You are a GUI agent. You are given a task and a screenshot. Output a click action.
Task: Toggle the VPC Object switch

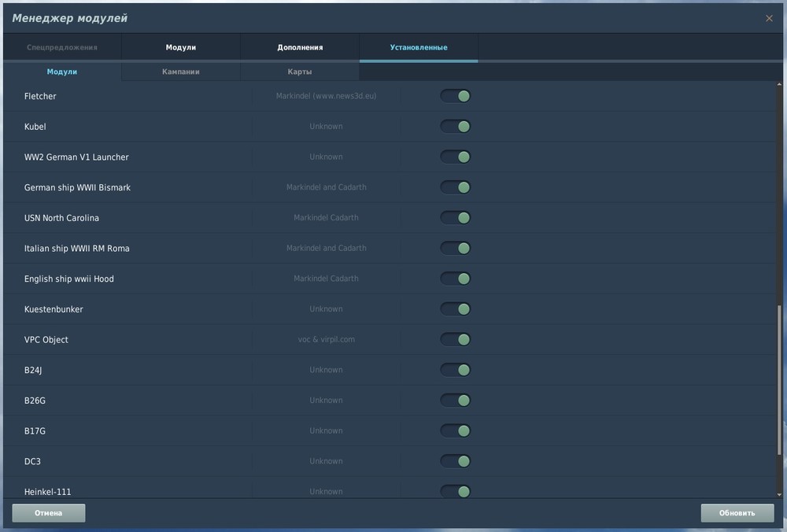tap(455, 339)
